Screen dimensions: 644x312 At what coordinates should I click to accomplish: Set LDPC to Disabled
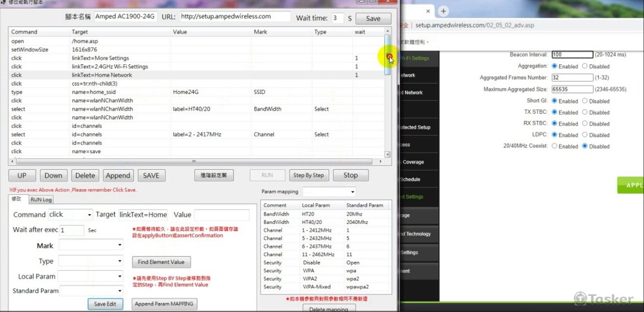click(x=585, y=134)
